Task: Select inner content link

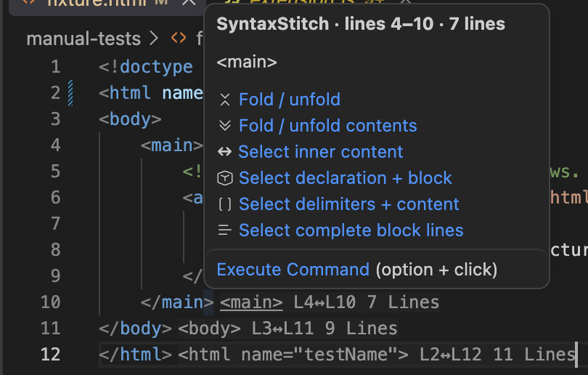Action: (321, 152)
